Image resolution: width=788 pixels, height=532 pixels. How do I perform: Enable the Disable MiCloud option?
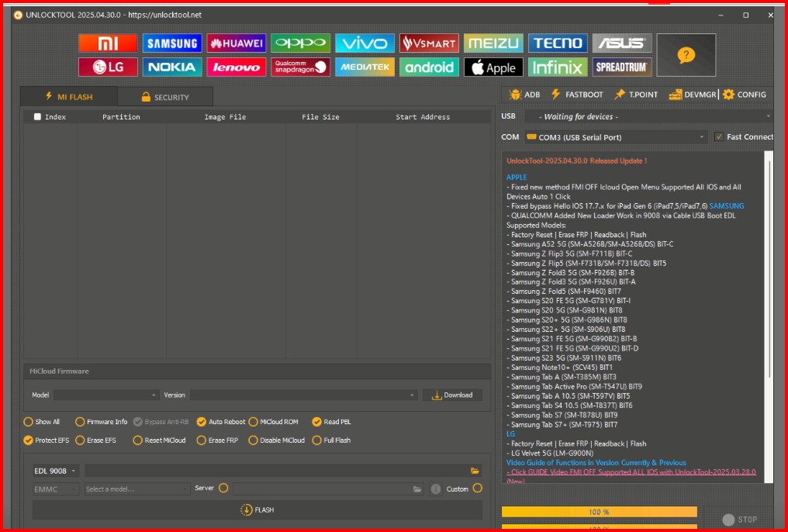tap(254, 440)
